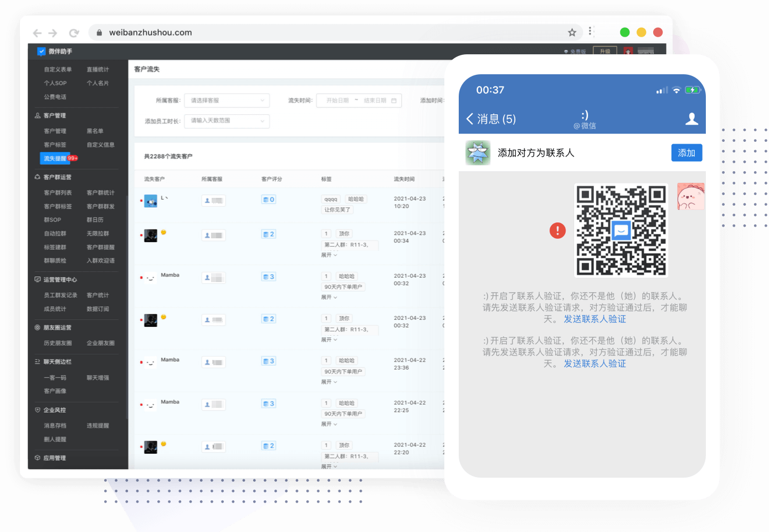Image resolution: width=769 pixels, height=532 pixels.
Task: Click the 微伴助手 blue logo icon
Action: pyautogui.click(x=41, y=52)
